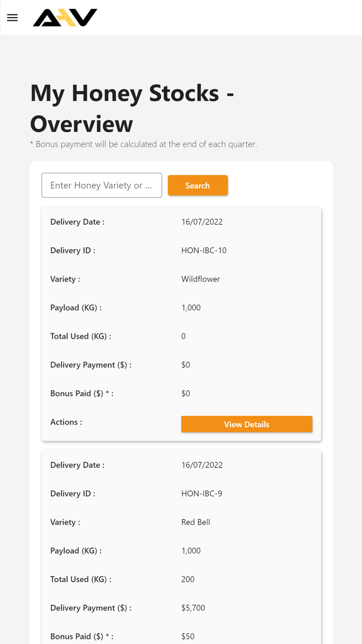
Task: Click the $50 bonus paid amount
Action: point(188,636)
